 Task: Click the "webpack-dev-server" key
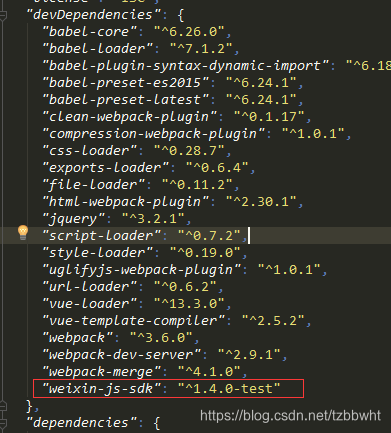click(121, 355)
